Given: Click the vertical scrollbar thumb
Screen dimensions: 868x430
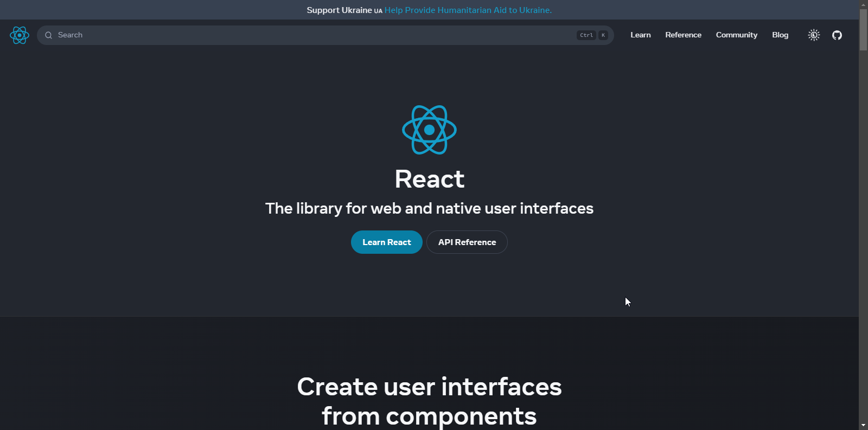Looking at the screenshot, I should coord(863,30).
